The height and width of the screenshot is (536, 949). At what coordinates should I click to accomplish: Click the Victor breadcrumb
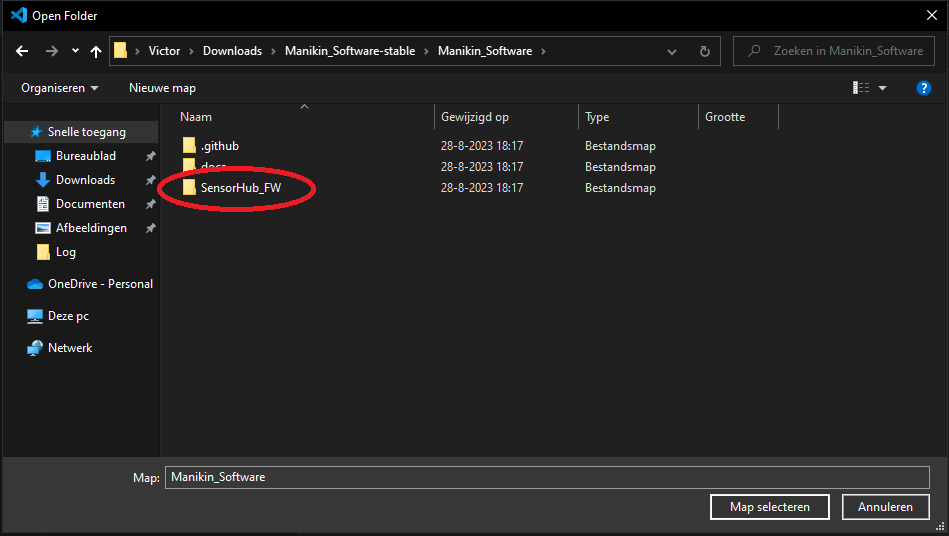165,51
